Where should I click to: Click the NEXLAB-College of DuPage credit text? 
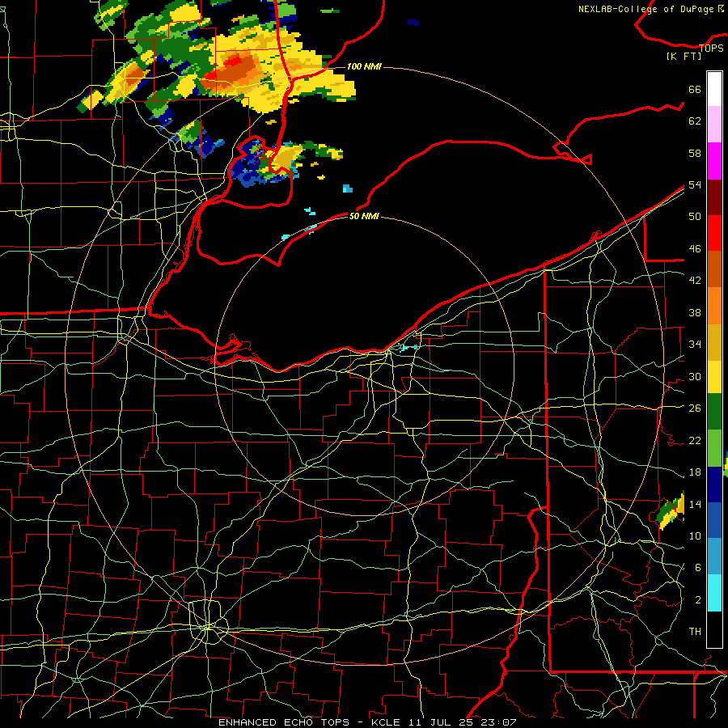click(x=651, y=9)
